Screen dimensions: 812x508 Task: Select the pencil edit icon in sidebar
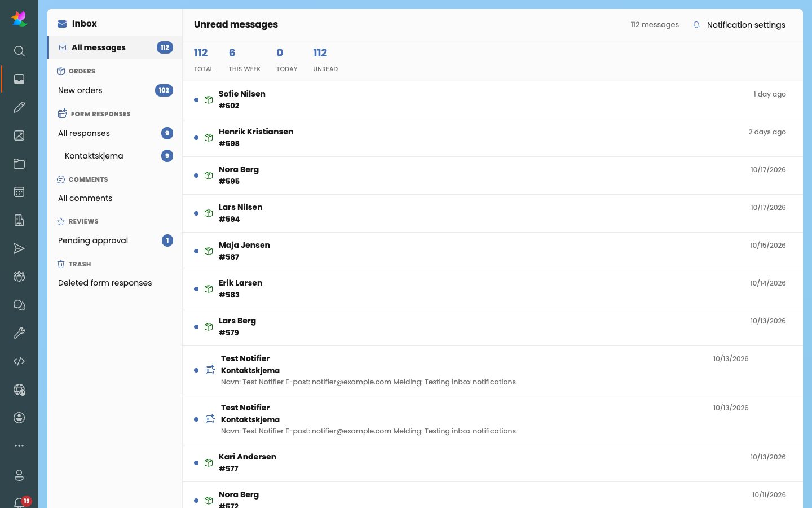19,107
